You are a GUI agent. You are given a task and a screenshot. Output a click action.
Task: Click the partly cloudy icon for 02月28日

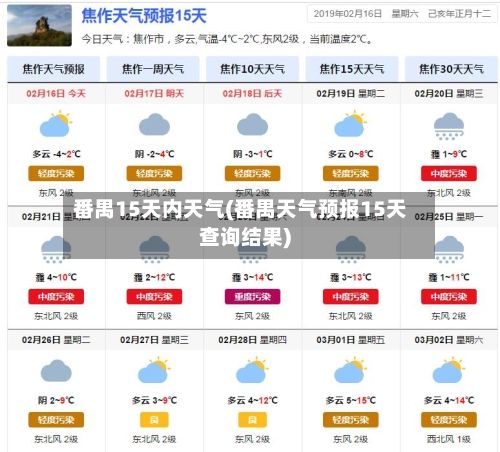(x=252, y=370)
